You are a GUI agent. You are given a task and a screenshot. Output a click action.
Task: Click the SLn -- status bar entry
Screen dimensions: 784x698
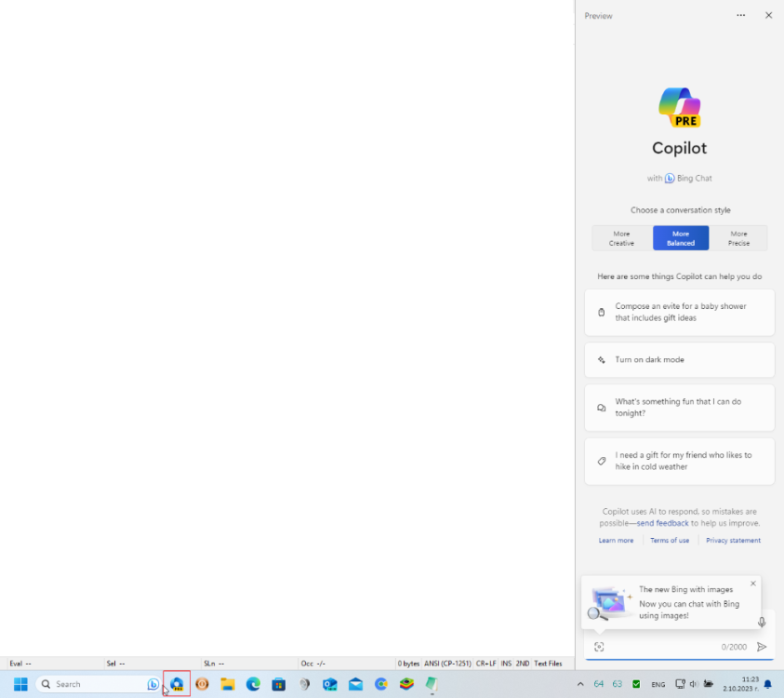(214, 664)
